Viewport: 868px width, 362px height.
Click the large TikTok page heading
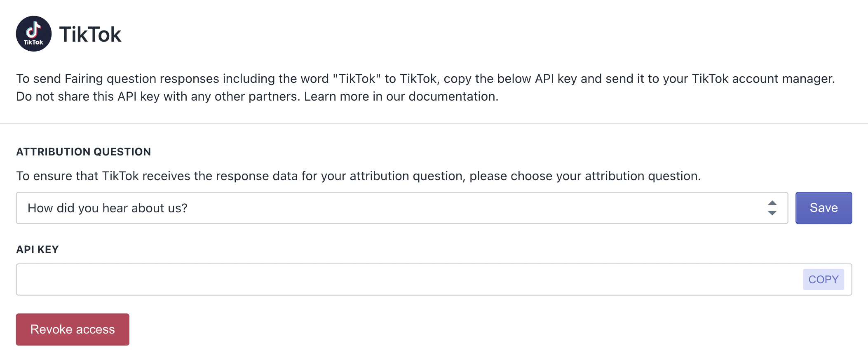pos(90,34)
